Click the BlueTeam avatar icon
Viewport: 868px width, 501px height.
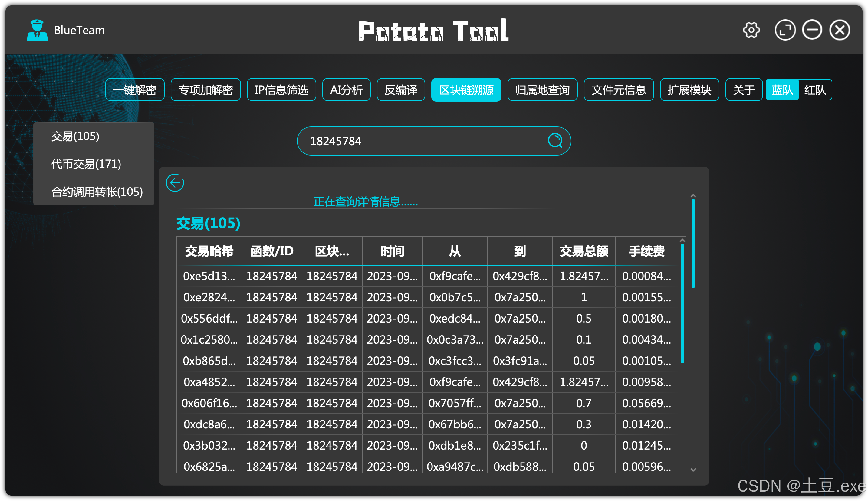(x=37, y=30)
